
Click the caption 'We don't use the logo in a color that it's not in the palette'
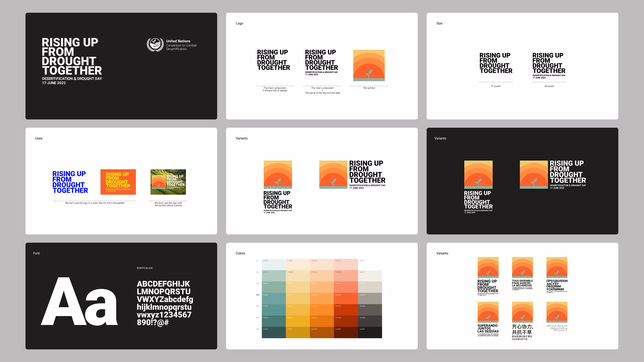pyautogui.click(x=94, y=203)
